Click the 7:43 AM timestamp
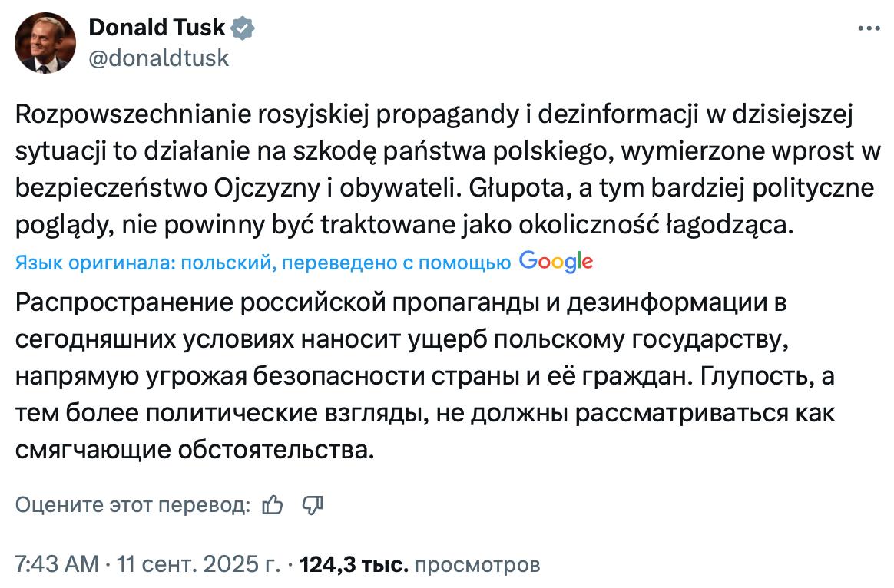894x588 pixels. coord(57,564)
